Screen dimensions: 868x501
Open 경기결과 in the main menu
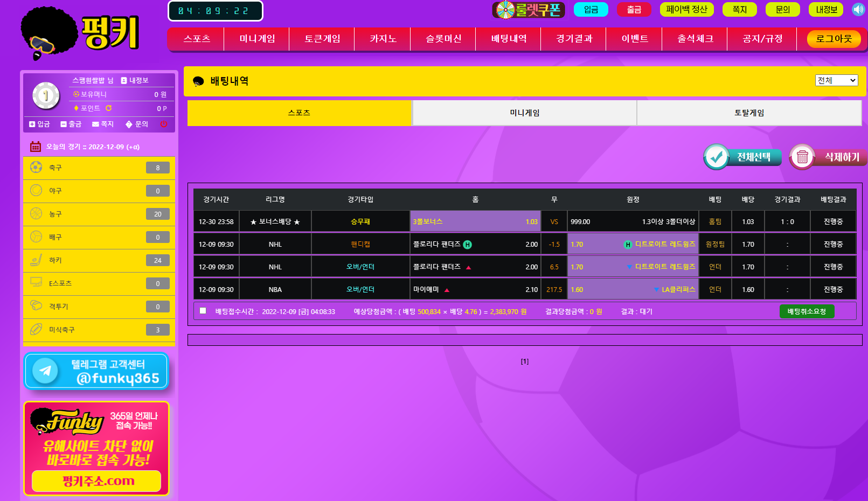pyautogui.click(x=574, y=39)
